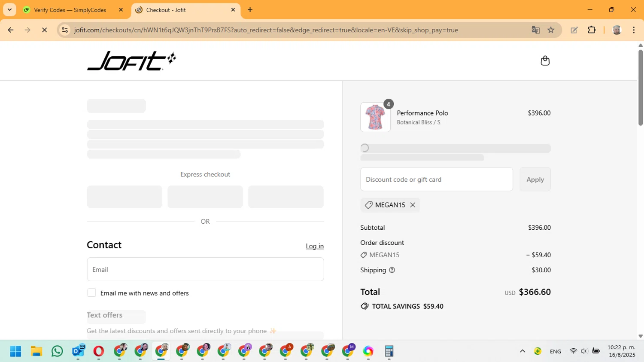644x362 pixels.
Task: Click the Botanical Bliss / S variant text
Action: pos(419,122)
